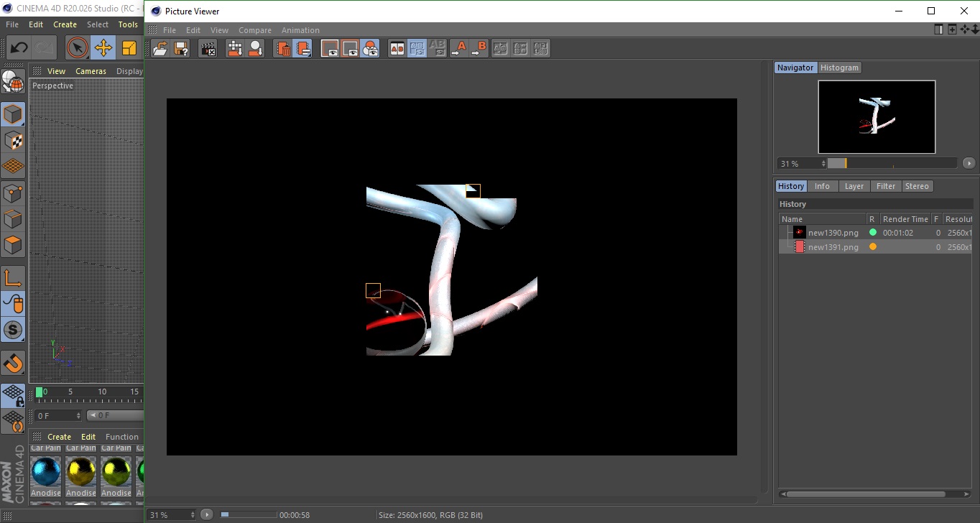The height and width of the screenshot is (523, 980).
Task: Select Model mode cube icon
Action: (13, 114)
